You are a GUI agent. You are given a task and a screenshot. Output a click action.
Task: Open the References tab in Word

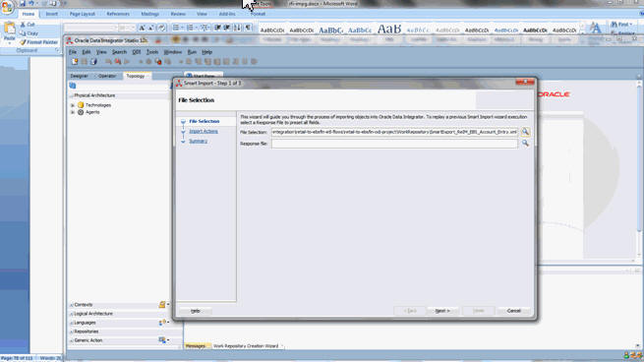(118, 14)
